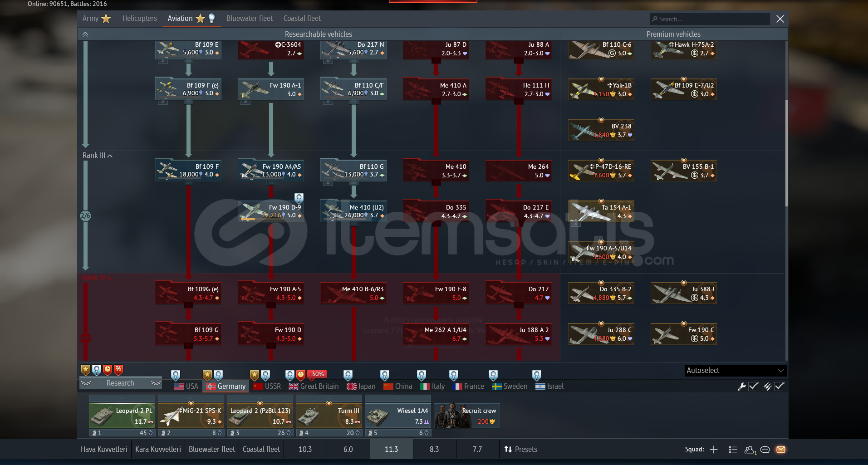The height and width of the screenshot is (465, 868).
Task: Click the light bulb badge above Research
Action: [97, 370]
